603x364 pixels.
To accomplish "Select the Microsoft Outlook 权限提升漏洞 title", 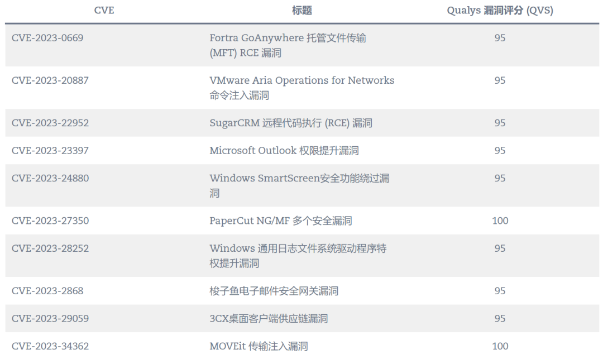I will tap(284, 151).
